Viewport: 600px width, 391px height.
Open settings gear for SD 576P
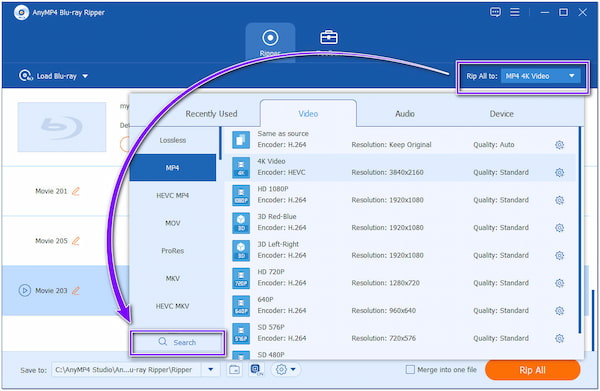click(x=559, y=338)
